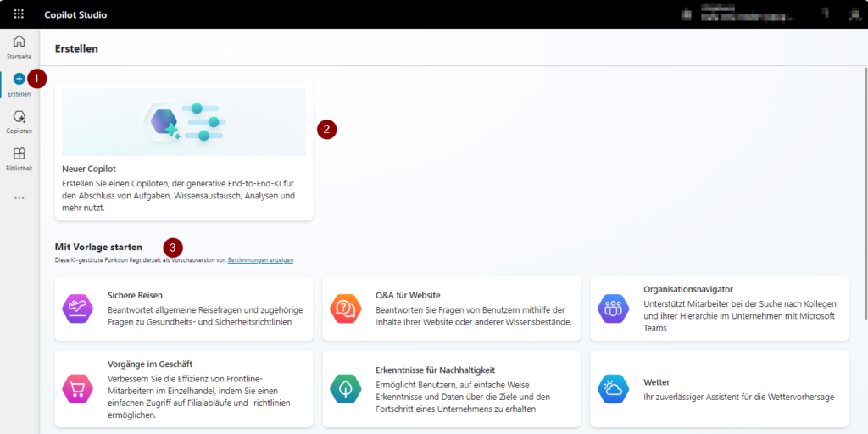This screenshot has height=434, width=868.
Task: Show more sidebar options via ellipsis
Action: 19,198
